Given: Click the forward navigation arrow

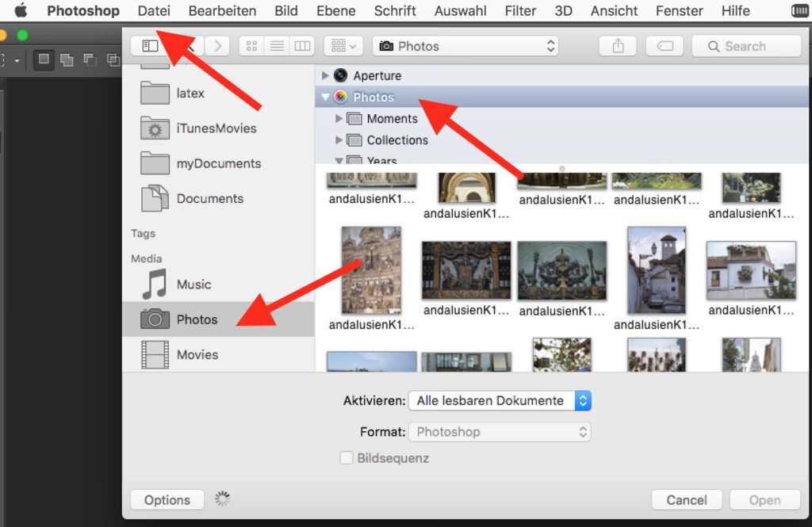Looking at the screenshot, I should [x=217, y=46].
